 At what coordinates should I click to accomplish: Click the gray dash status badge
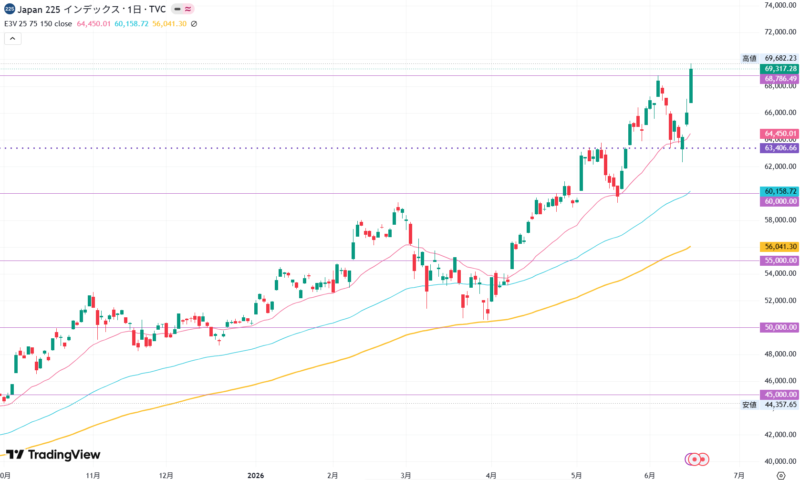(x=177, y=9)
